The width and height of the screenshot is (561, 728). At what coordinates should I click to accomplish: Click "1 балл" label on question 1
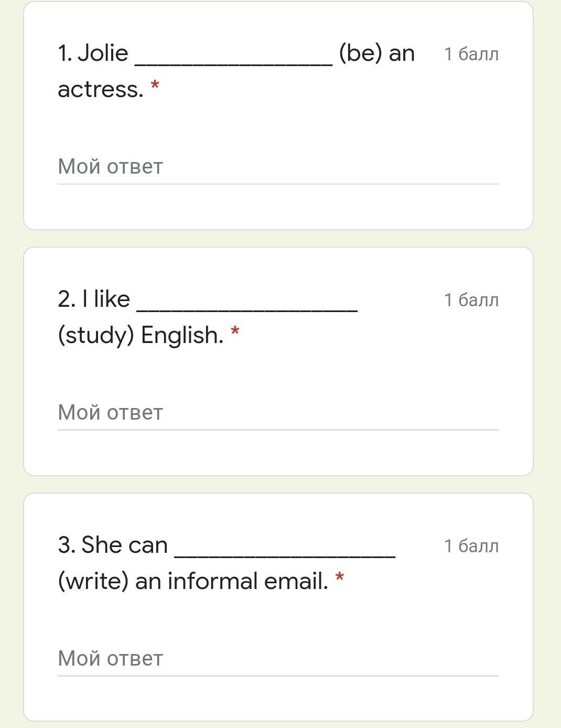471,54
